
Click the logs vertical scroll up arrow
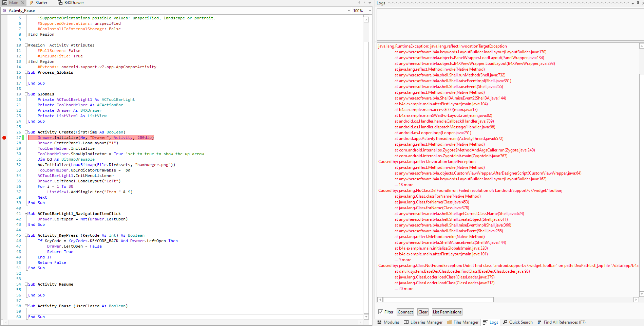point(642,46)
